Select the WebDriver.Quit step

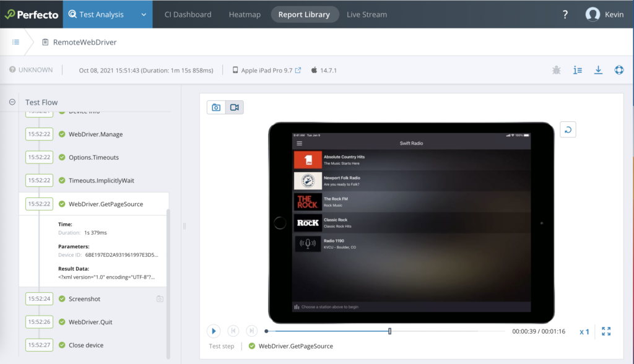(90, 322)
